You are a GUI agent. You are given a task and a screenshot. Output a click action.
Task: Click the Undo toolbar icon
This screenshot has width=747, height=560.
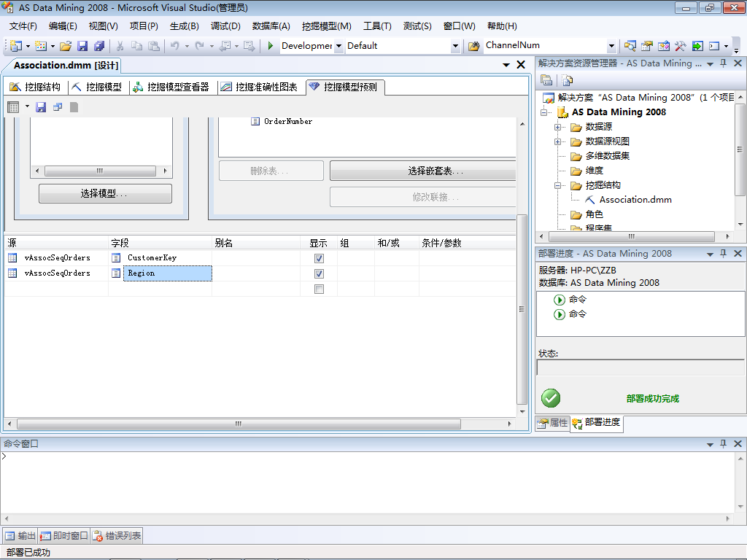coord(175,46)
